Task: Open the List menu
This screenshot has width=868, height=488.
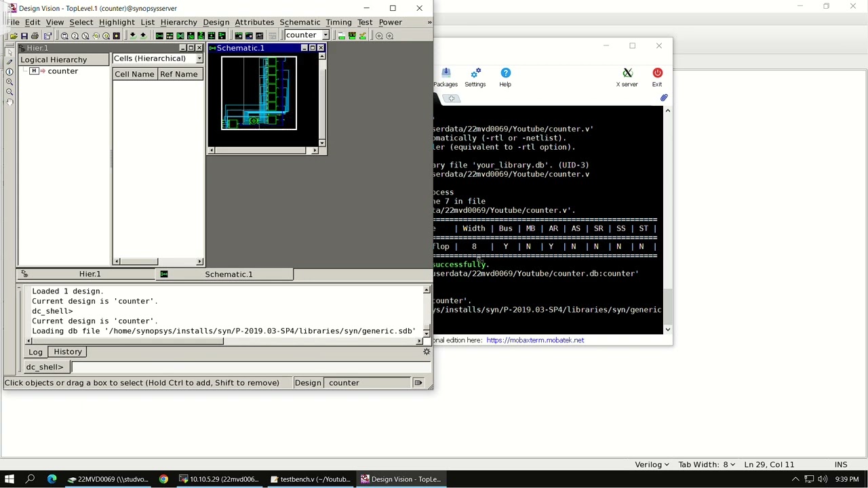Action: [x=148, y=22]
